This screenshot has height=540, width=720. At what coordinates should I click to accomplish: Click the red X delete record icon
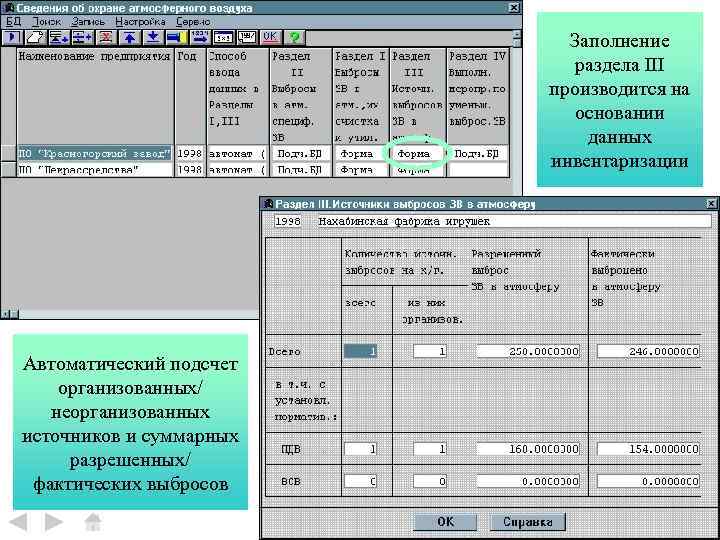(x=106, y=38)
